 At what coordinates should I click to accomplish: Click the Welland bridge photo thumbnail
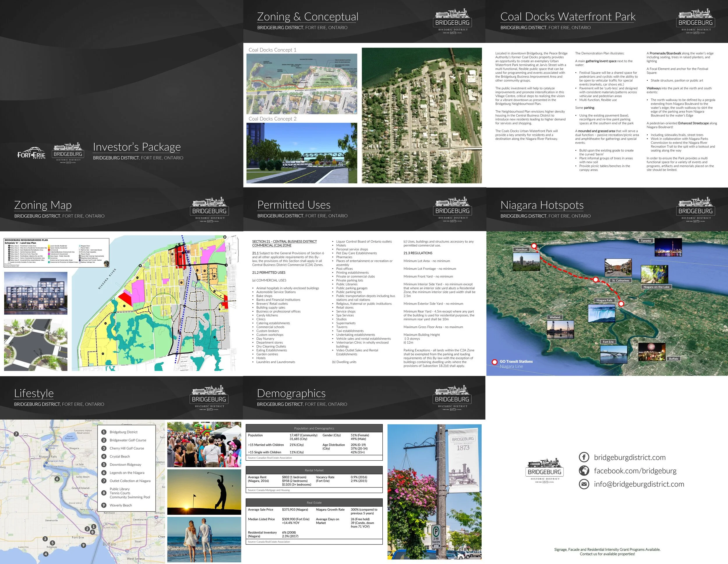pos(560,330)
